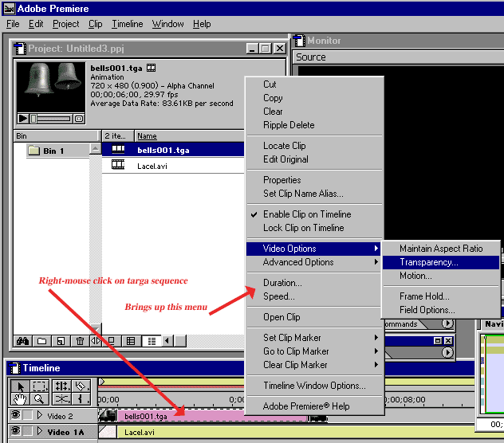The height and width of the screenshot is (443, 504).
Task: Select the bells001.tga clip on Video 2 track
Action: click(212, 417)
